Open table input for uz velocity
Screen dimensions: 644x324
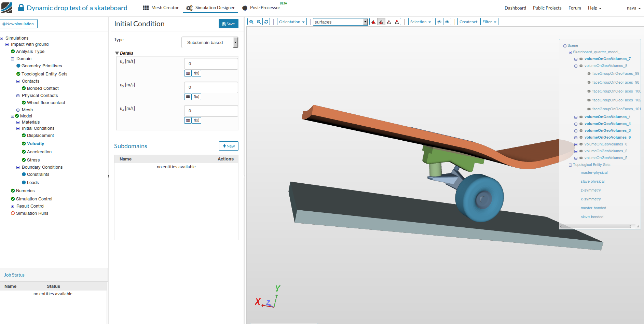[x=188, y=120]
